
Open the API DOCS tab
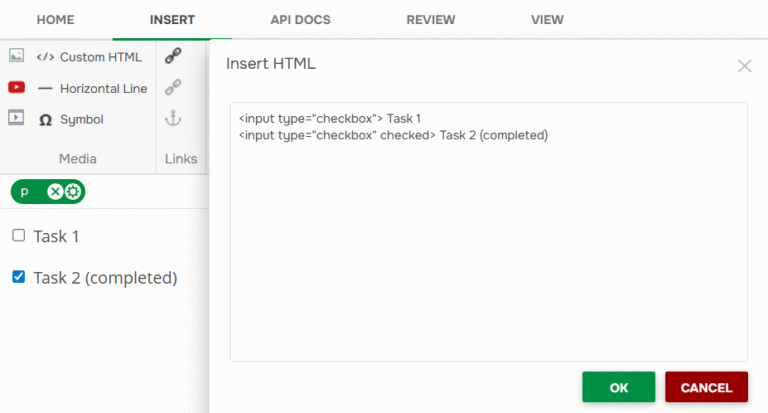[300, 20]
